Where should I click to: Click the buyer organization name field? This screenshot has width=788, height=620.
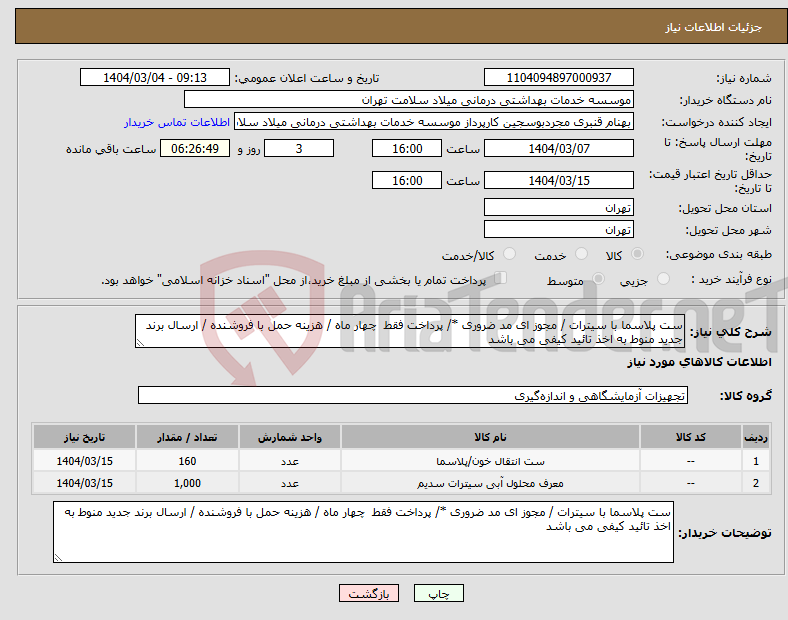(409, 99)
